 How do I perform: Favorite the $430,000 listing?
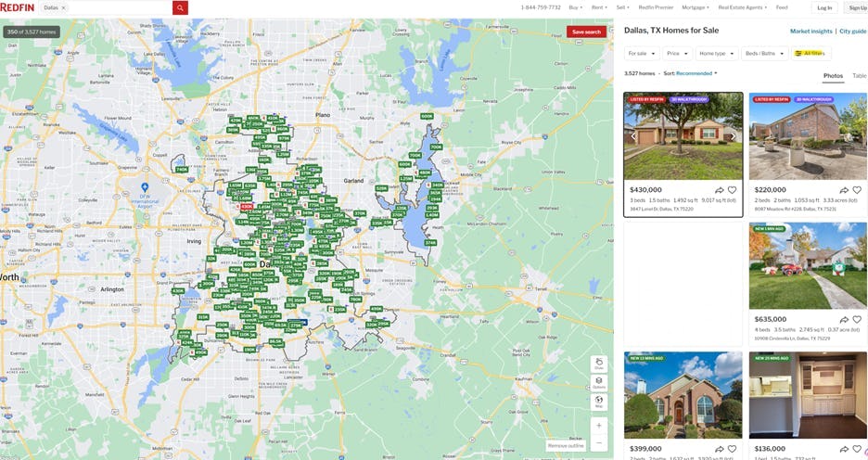[732, 190]
